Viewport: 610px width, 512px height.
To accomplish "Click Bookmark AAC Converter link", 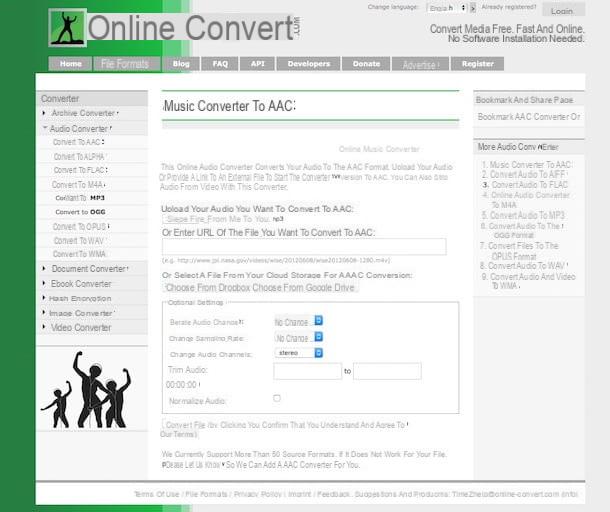I will pyautogui.click(x=529, y=117).
